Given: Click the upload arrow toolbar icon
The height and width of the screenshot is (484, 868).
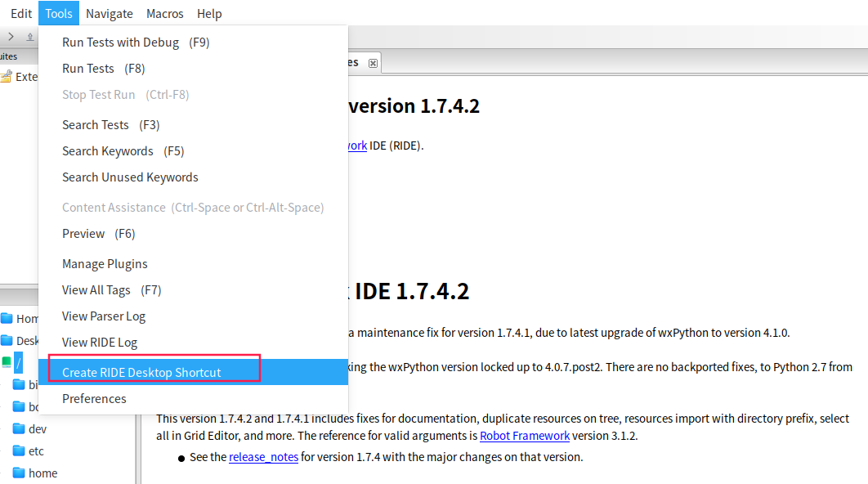Looking at the screenshot, I should (x=30, y=37).
